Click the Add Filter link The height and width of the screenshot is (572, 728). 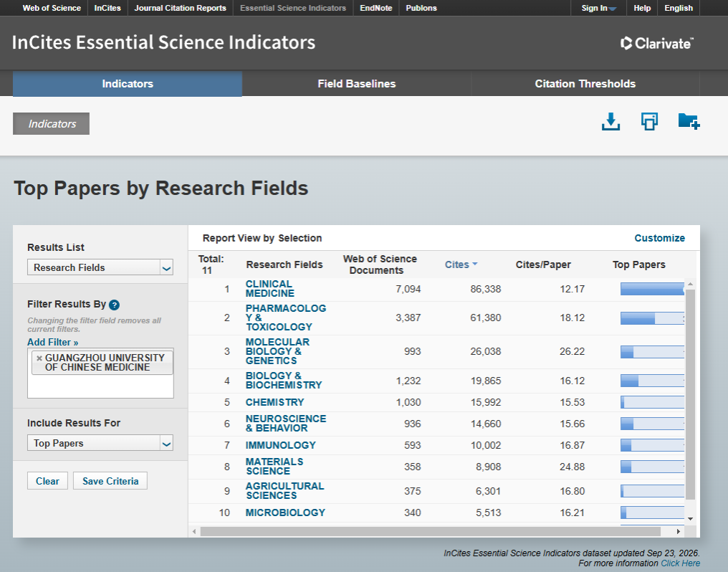(x=53, y=342)
